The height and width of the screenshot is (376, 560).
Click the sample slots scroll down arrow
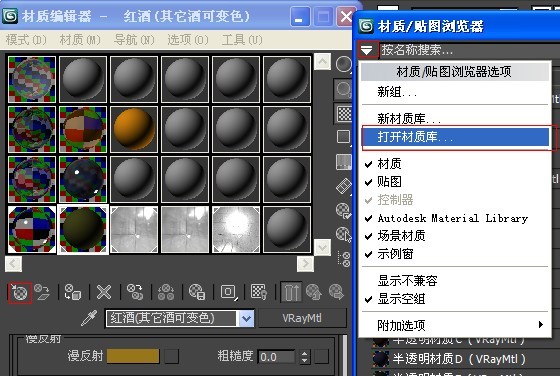point(322,247)
